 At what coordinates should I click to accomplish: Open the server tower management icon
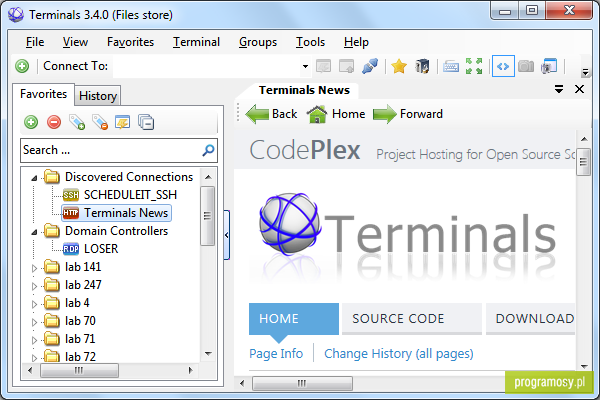click(x=422, y=66)
